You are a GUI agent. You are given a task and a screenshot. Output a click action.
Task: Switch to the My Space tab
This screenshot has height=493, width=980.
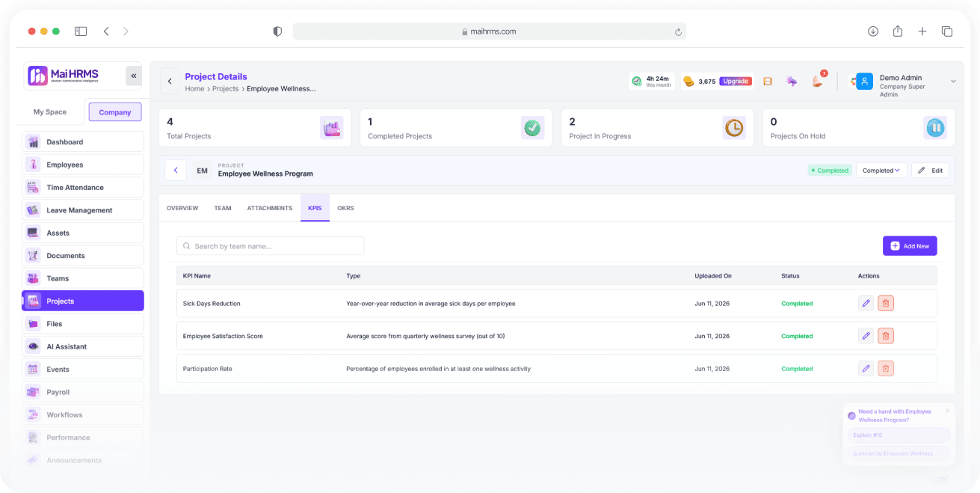[50, 112]
